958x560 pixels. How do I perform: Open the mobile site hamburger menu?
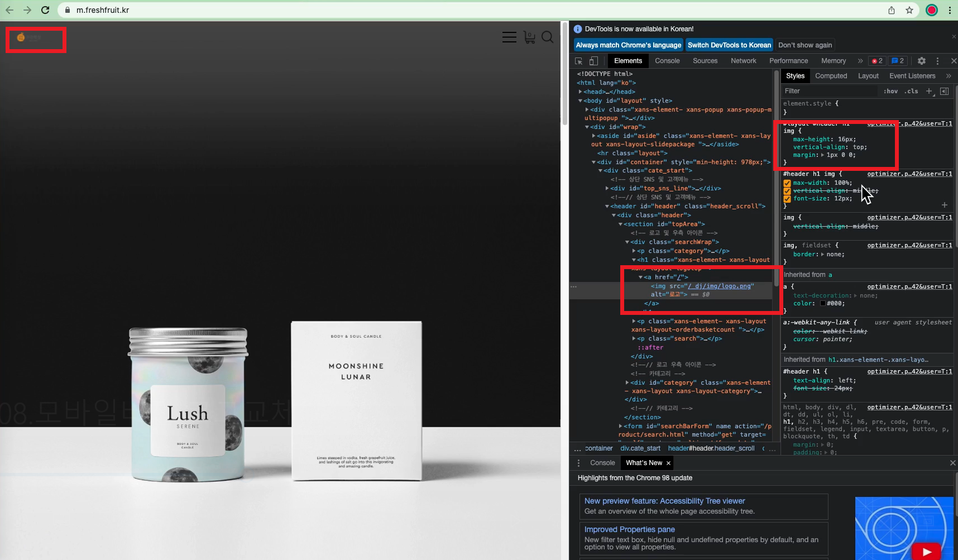coord(509,37)
